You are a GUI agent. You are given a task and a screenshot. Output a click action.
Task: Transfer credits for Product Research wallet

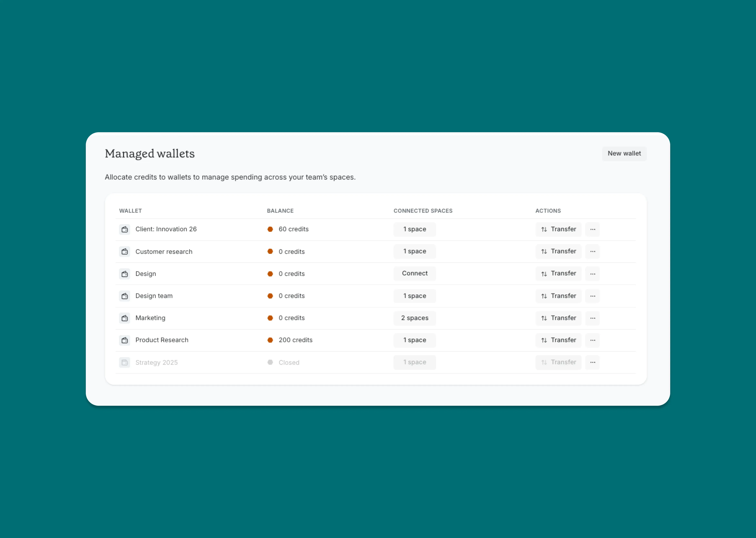tap(558, 340)
